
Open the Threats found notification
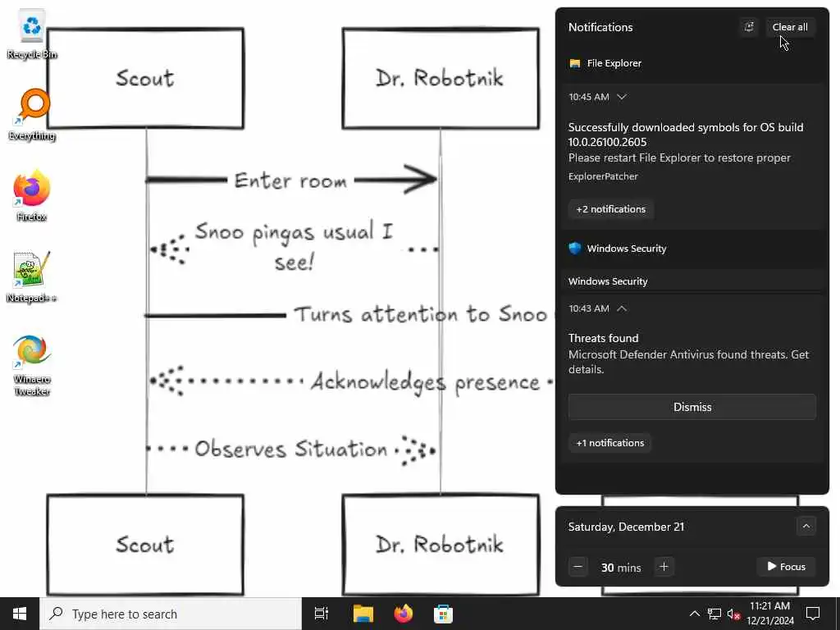click(688, 353)
